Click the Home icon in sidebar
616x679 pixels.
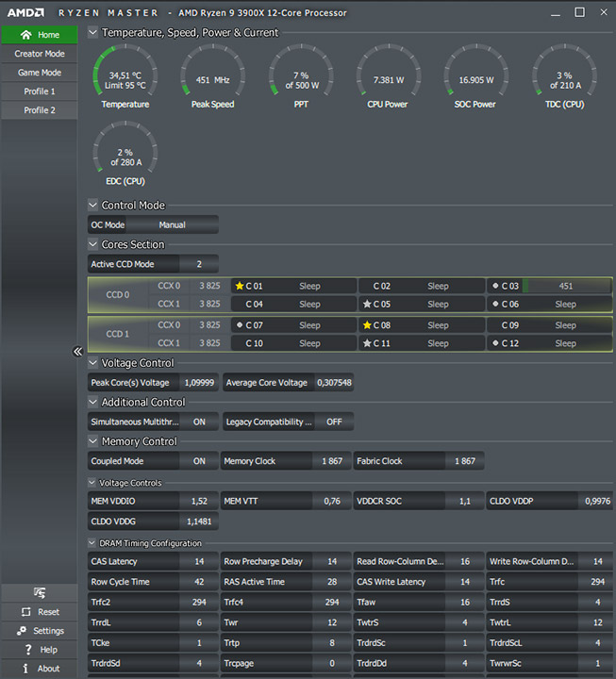click(26, 35)
